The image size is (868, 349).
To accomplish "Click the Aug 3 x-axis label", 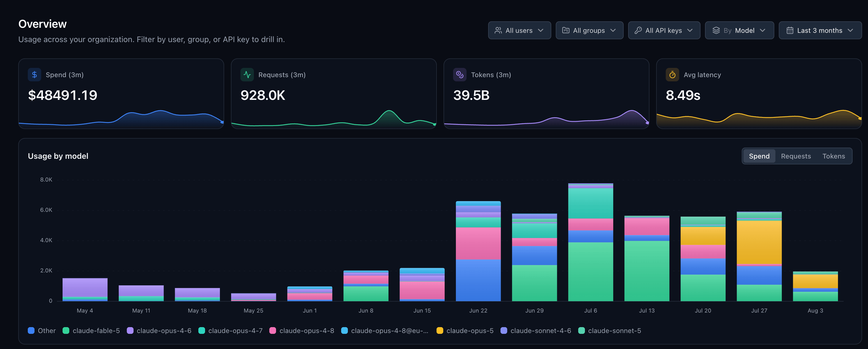I will (x=816, y=311).
